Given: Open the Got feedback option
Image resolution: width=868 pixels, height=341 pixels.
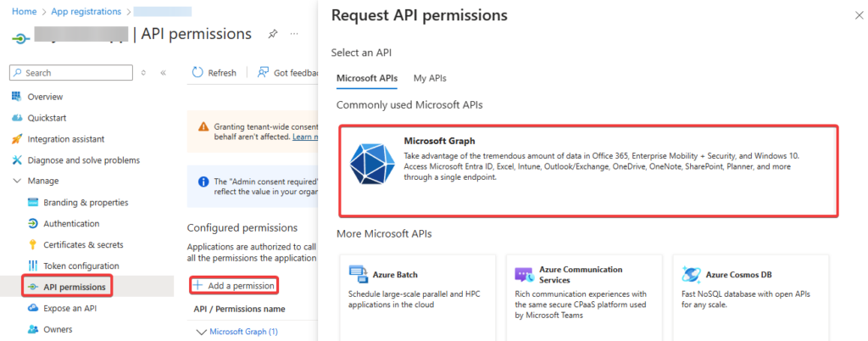Looking at the screenshot, I should pos(288,73).
